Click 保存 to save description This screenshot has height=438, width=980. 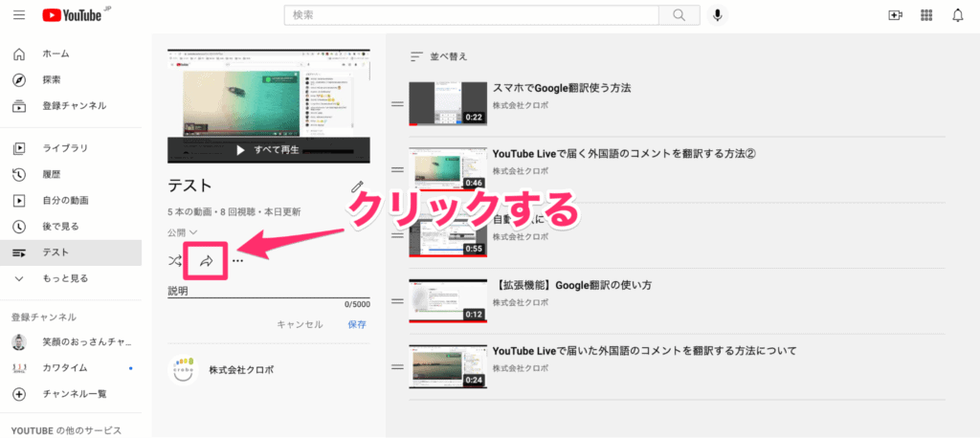click(x=357, y=324)
